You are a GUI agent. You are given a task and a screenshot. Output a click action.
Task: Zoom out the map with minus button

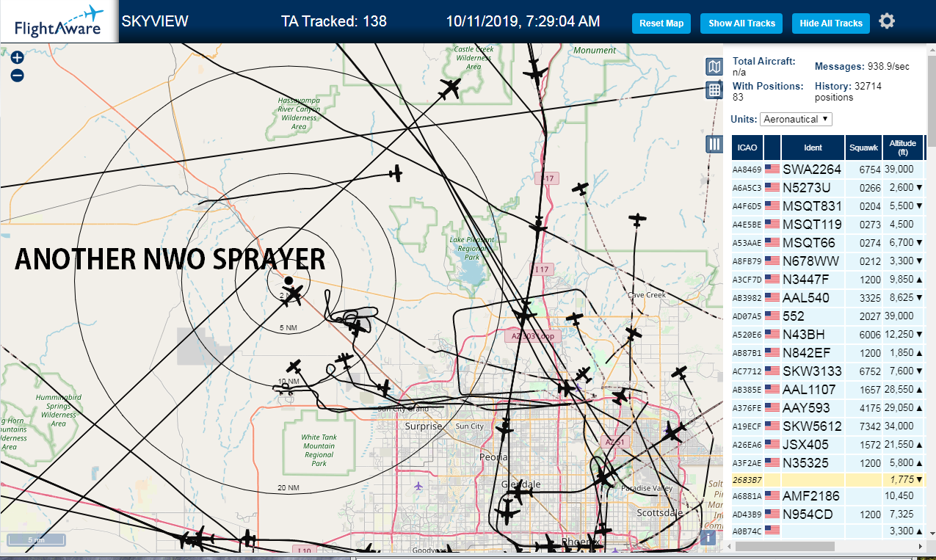pyautogui.click(x=18, y=75)
